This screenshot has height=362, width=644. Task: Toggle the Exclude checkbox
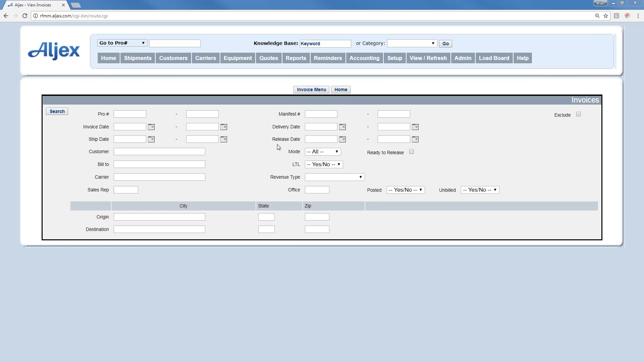click(x=579, y=114)
